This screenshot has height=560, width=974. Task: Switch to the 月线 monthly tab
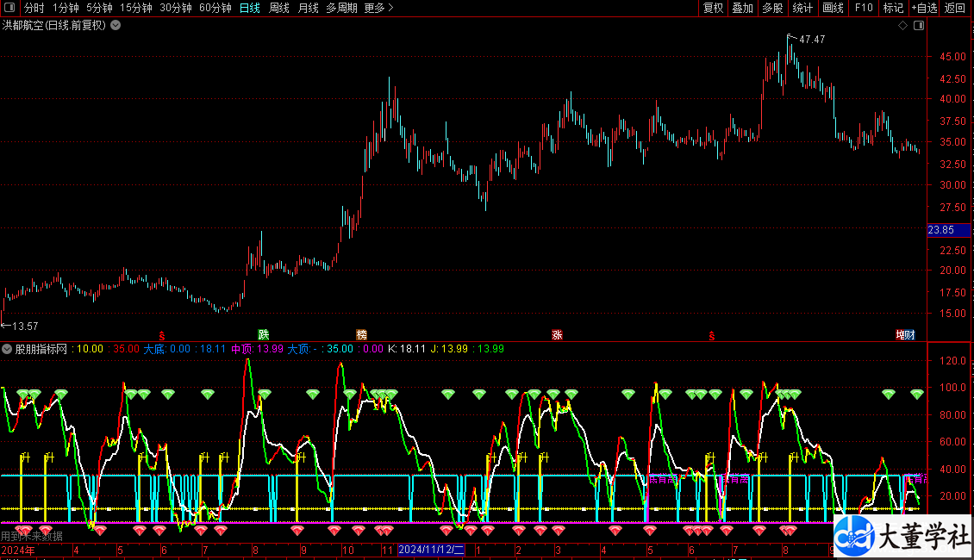pyautogui.click(x=308, y=8)
